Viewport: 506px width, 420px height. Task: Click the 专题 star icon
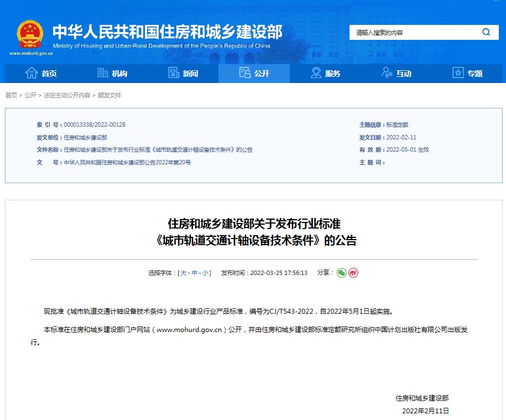coord(458,73)
